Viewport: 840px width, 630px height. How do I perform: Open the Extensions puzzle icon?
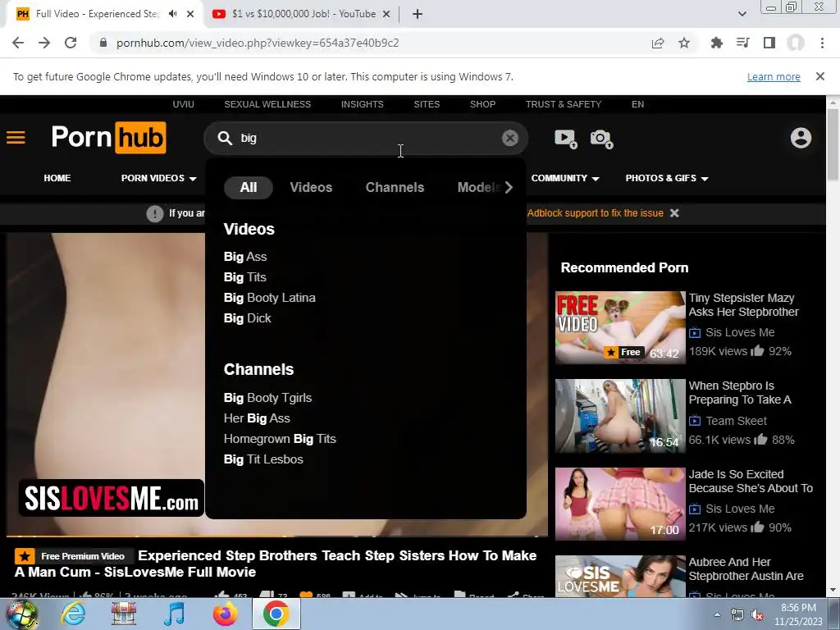[716, 43]
